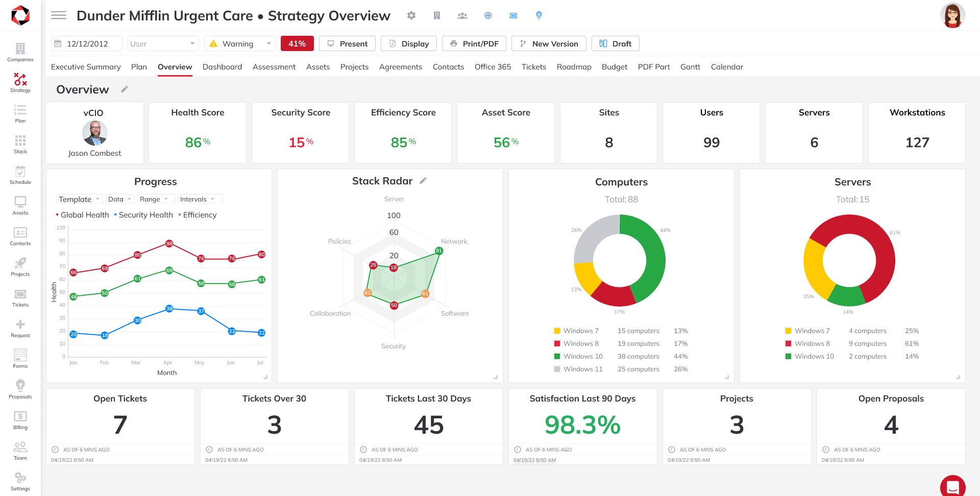Click the Network 91 point on Stack Radar
Screen dimensions: 980x496
tap(438, 250)
